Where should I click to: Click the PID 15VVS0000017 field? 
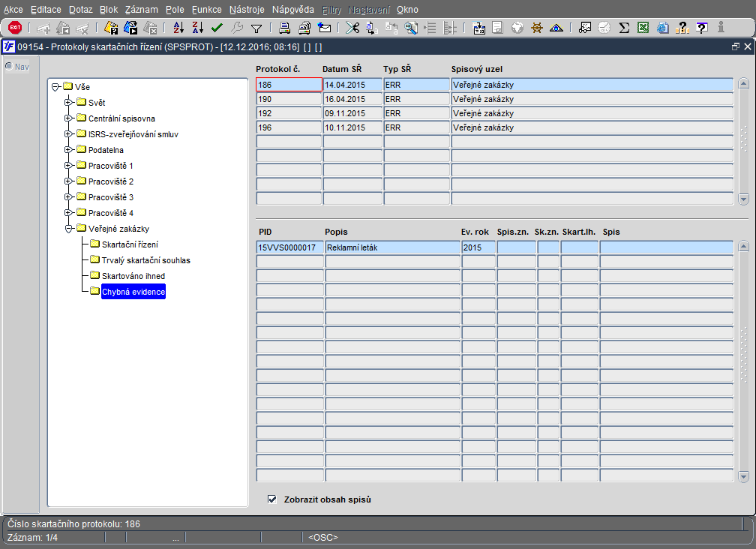point(289,247)
